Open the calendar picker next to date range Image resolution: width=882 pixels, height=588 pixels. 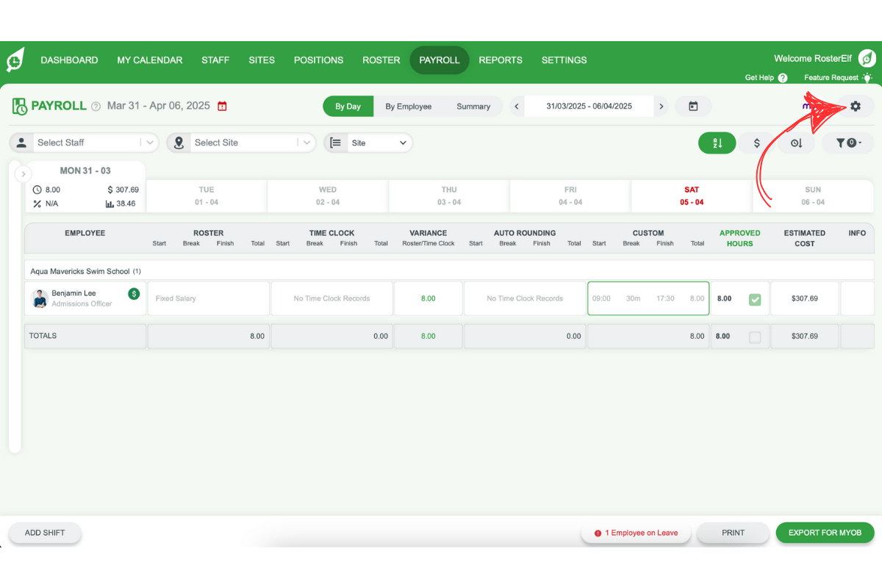click(692, 106)
